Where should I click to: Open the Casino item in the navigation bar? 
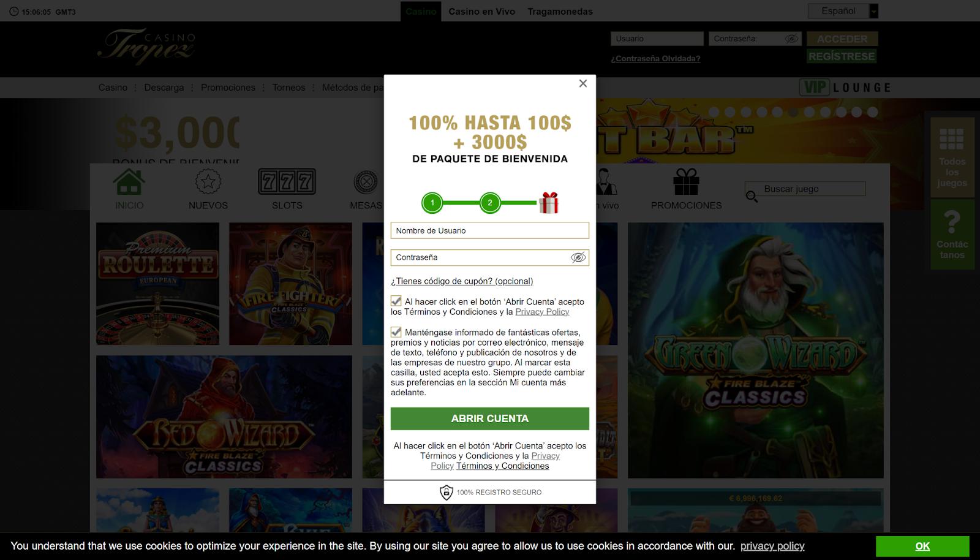(x=113, y=88)
